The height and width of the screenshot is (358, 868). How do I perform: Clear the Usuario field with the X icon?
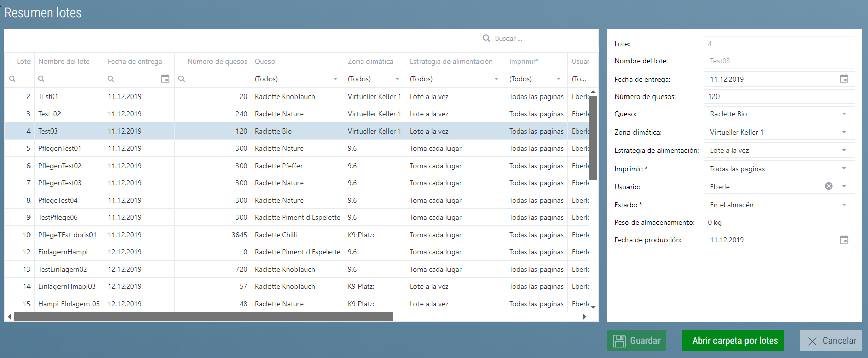(x=828, y=186)
